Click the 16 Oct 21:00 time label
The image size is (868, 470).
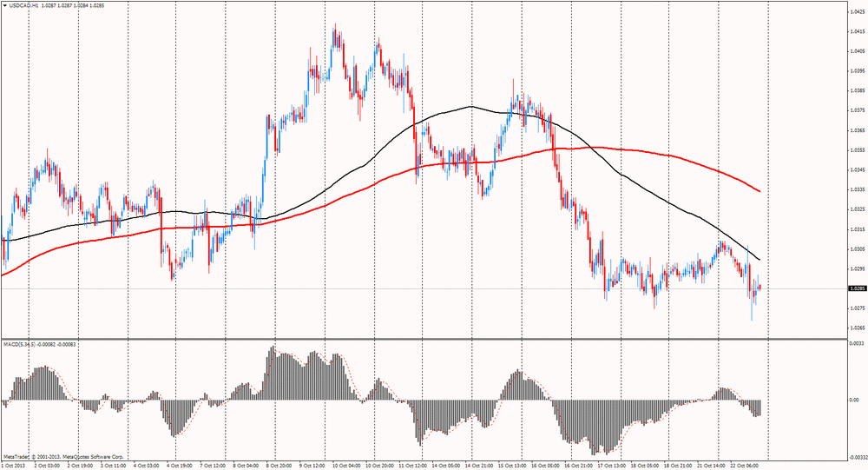[x=579, y=466]
